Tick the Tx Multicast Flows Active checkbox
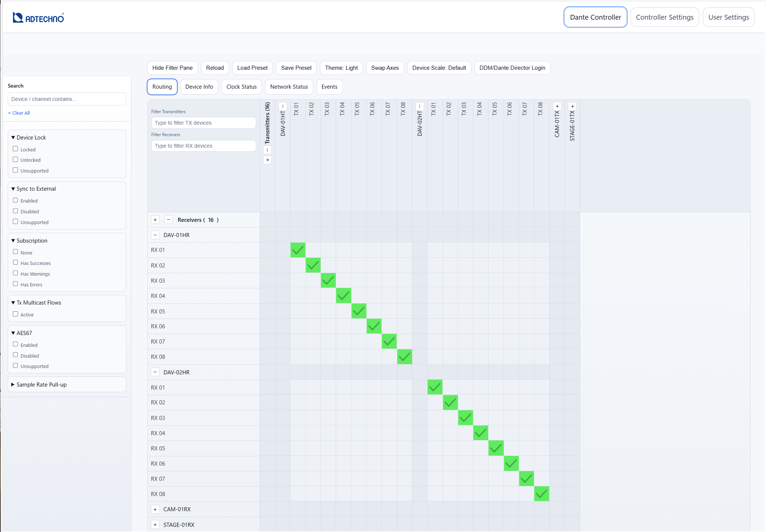This screenshot has width=766, height=532. click(16, 314)
